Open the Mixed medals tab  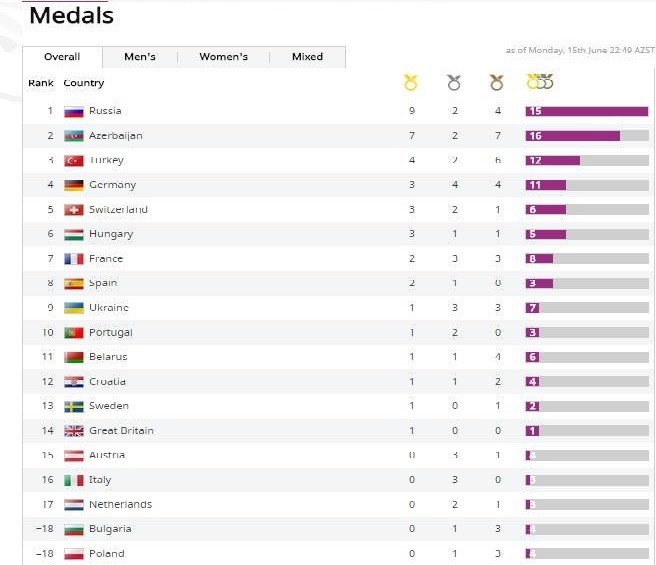307,57
